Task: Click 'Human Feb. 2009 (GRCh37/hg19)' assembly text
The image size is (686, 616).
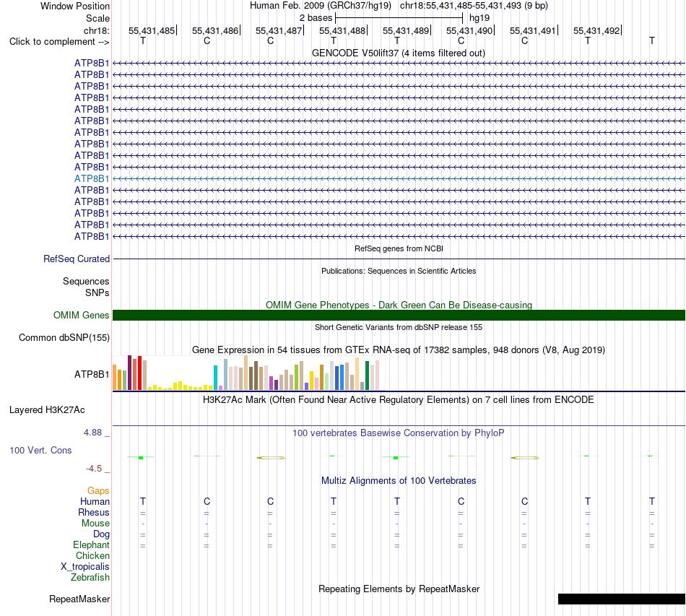Action: coord(320,6)
